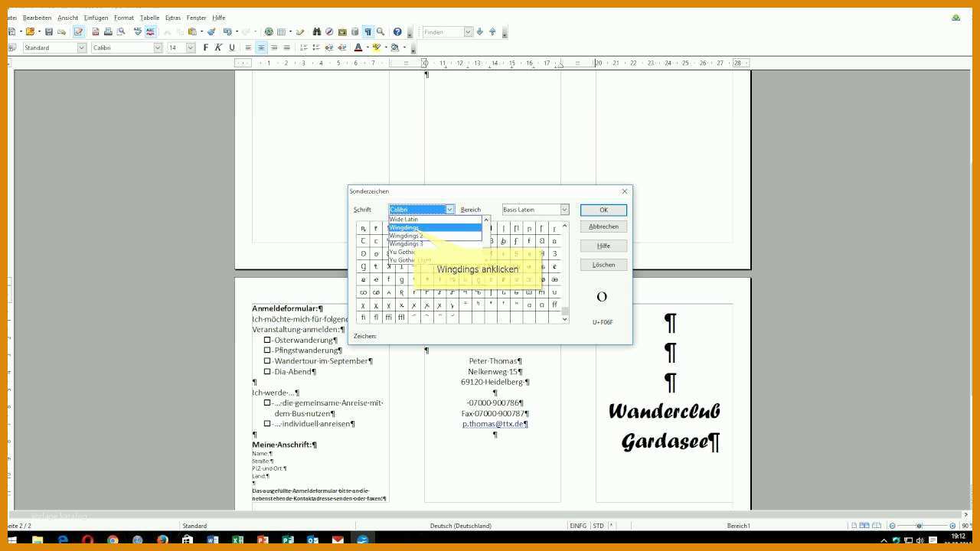Click the Insert table icon

click(x=281, y=31)
